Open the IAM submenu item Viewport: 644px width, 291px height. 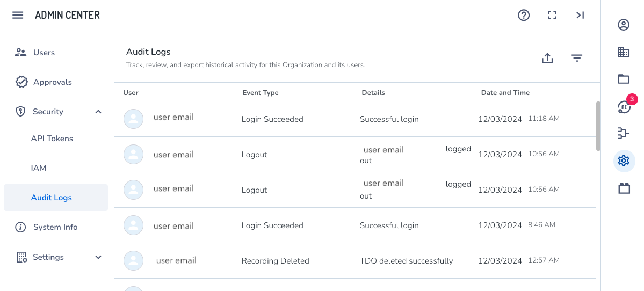pos(39,168)
